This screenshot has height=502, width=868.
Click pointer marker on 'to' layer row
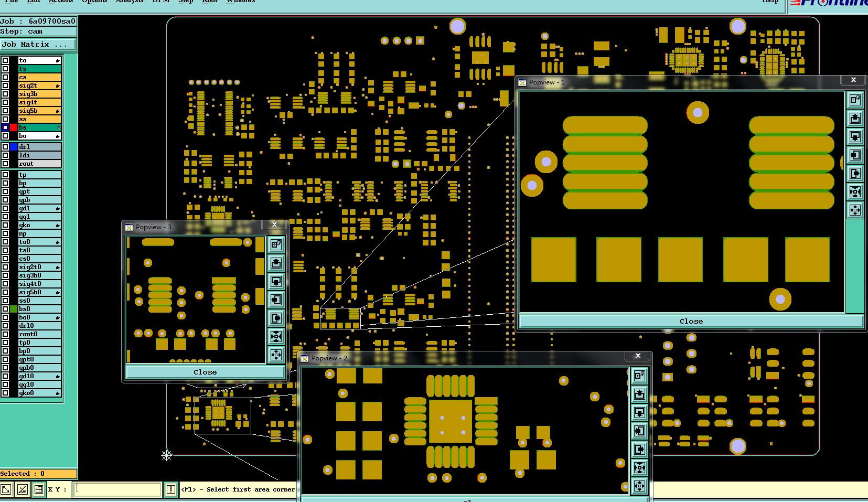pos(58,60)
